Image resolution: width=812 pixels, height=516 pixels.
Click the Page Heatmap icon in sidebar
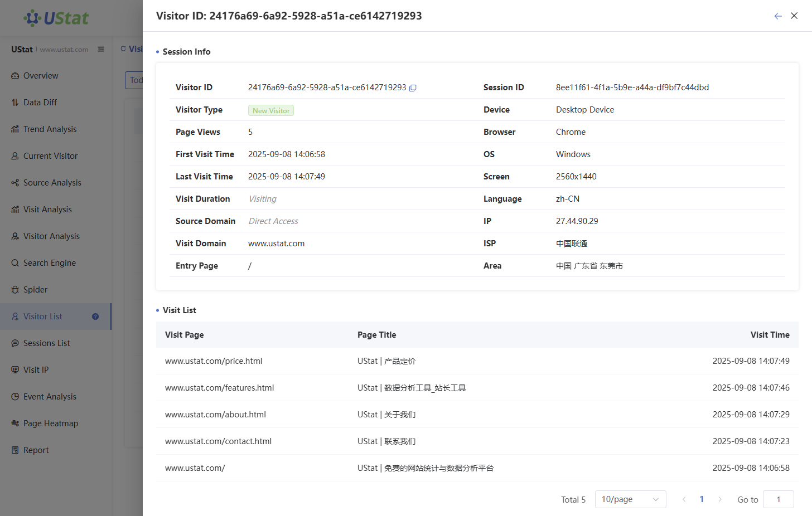[15, 423]
